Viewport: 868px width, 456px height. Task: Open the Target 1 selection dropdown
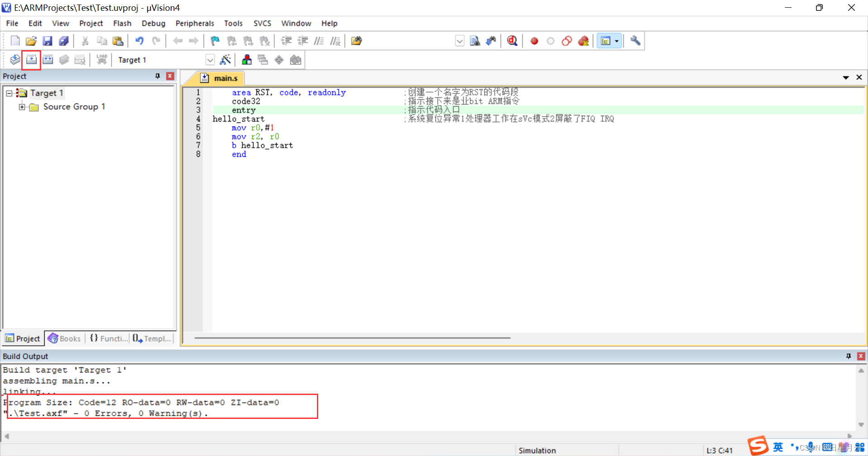click(210, 60)
